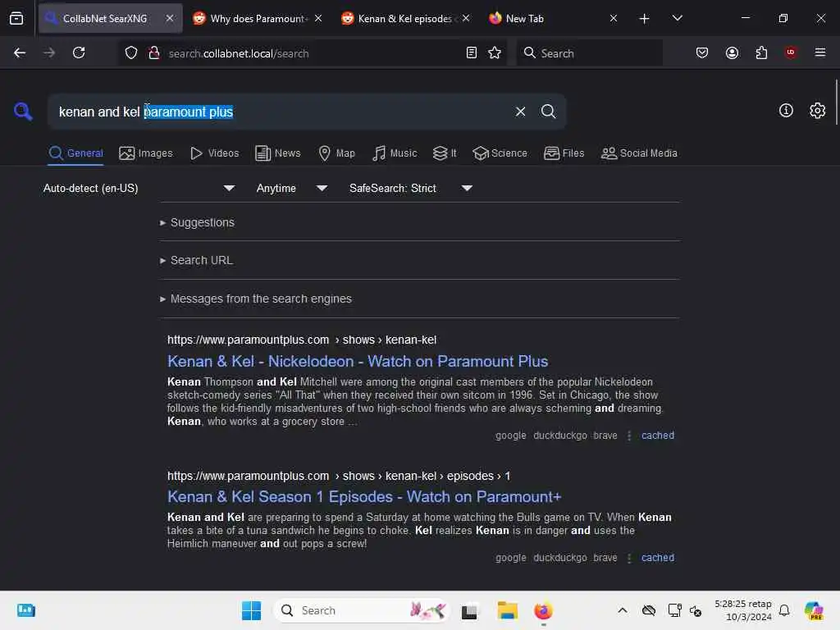Open Kenan & Kel - Nickelodeon result link
This screenshot has height=630, width=840.
pos(358,362)
